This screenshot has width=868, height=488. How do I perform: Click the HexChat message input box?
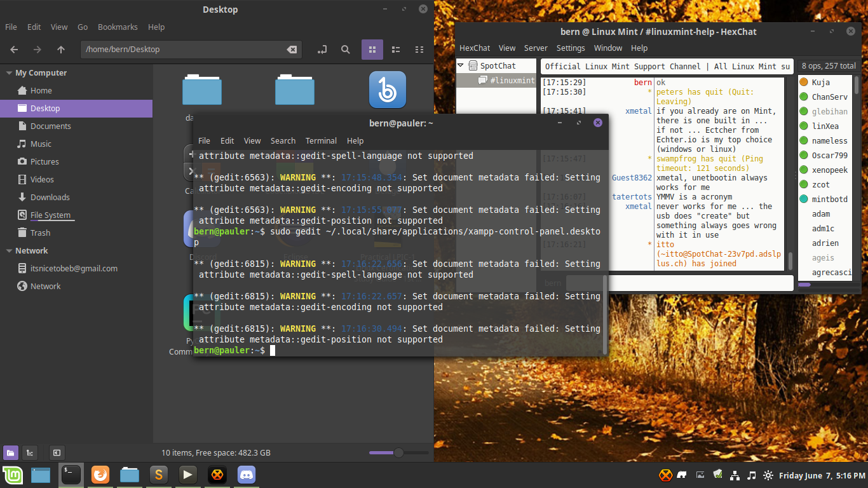coord(679,283)
